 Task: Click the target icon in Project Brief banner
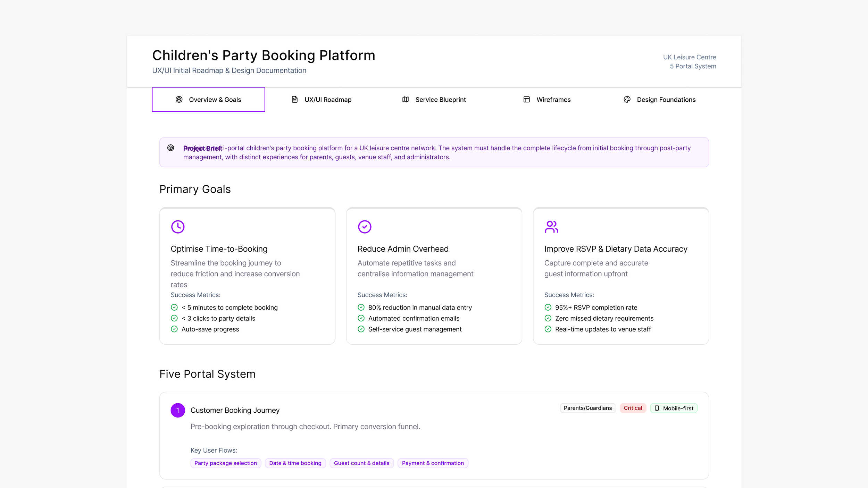(x=170, y=148)
